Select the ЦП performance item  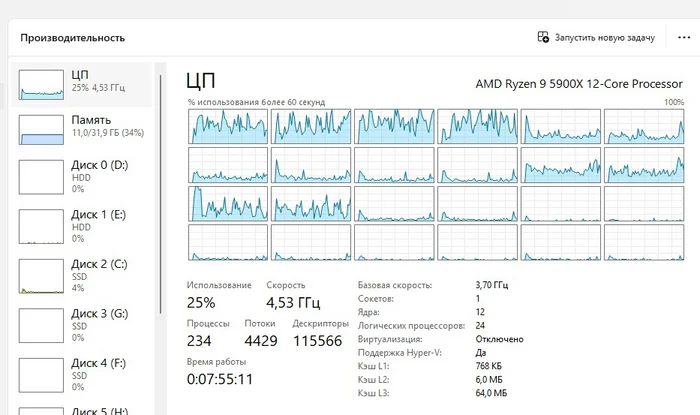coord(81,84)
